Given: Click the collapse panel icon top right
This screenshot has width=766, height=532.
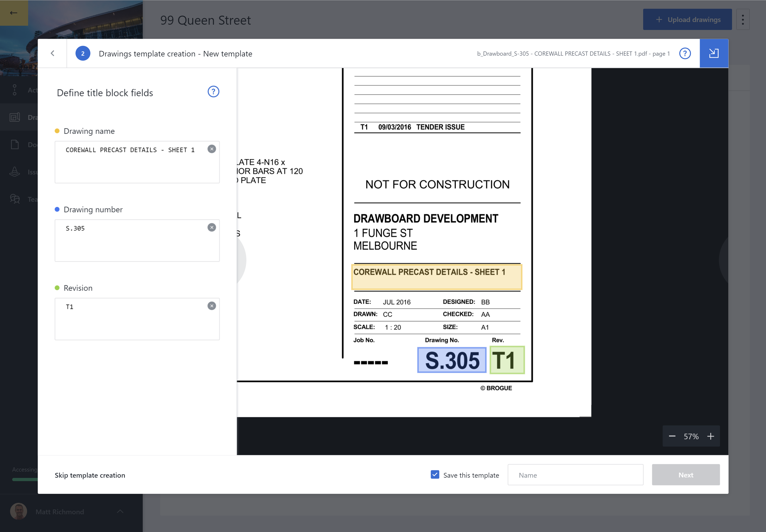Looking at the screenshot, I should (x=714, y=53).
